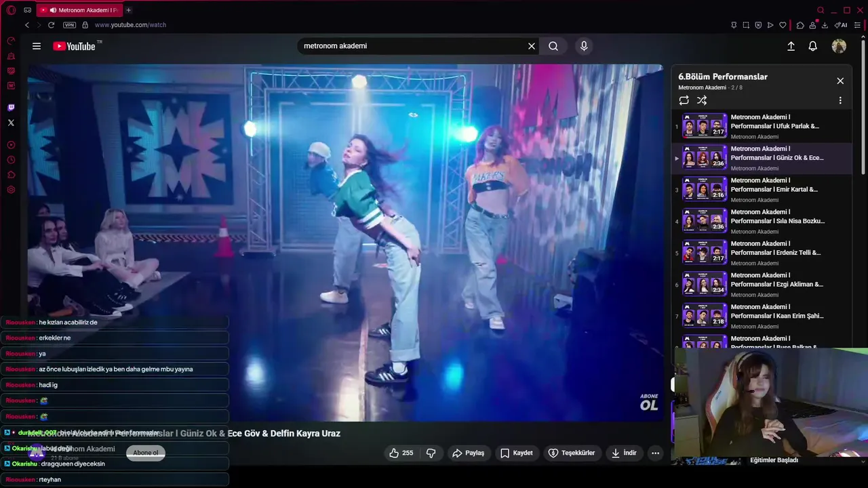This screenshot has width=868, height=488.
Task: Open Easy Setup sliders icon
Action: [x=857, y=25]
